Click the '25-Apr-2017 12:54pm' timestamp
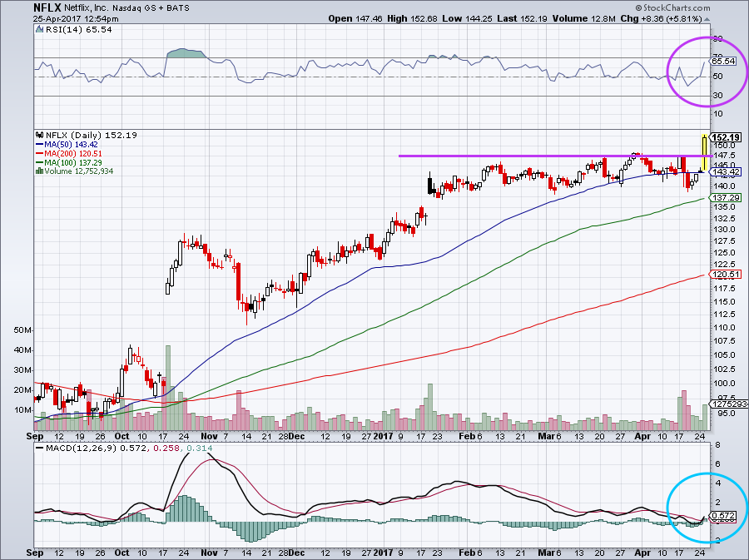This screenshot has height=560, width=749. coord(76,19)
